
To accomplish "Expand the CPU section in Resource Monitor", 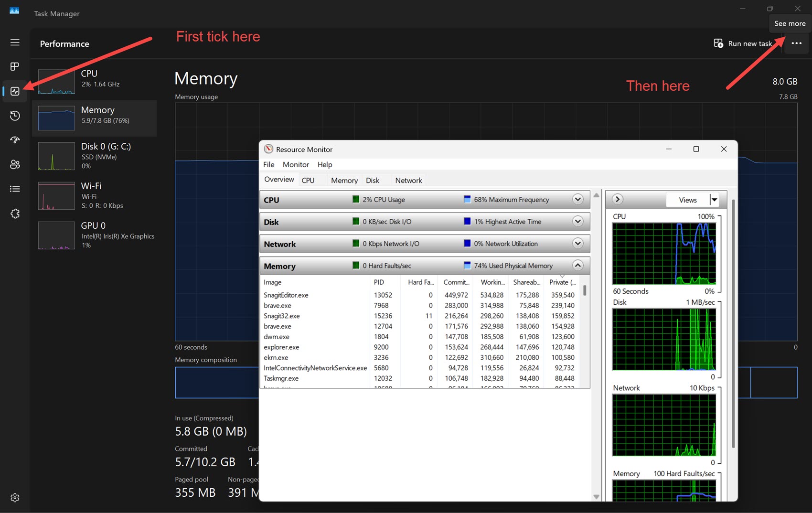I will 577,200.
